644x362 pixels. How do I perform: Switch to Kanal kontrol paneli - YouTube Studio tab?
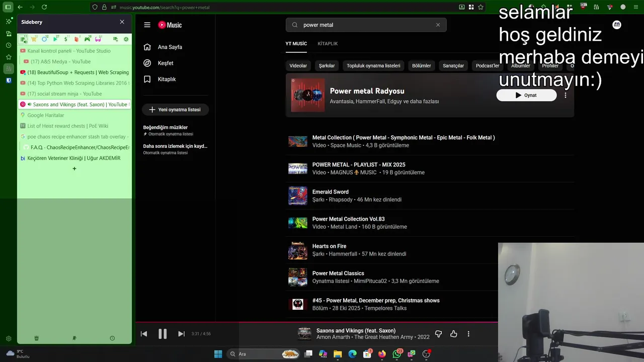(74, 51)
